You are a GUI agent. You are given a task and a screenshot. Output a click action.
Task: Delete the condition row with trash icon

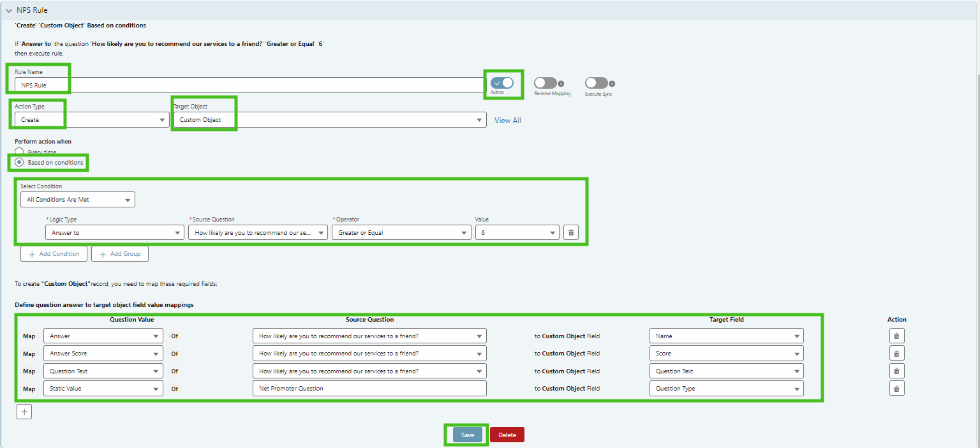pos(571,232)
